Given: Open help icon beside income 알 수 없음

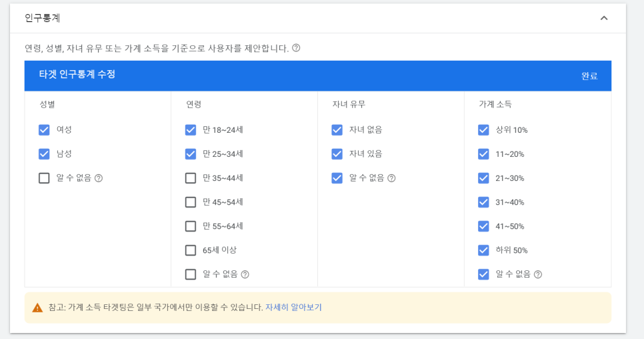Looking at the screenshot, I should 537,274.
